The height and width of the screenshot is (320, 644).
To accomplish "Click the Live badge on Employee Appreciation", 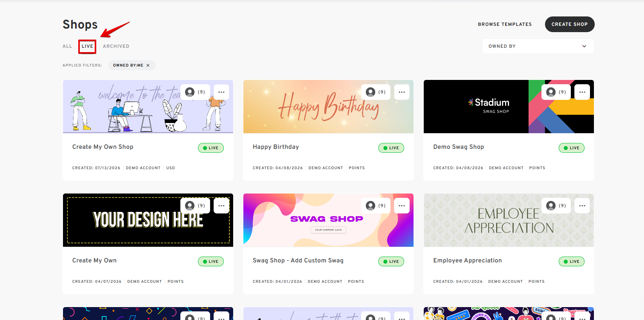I will coord(572,262).
